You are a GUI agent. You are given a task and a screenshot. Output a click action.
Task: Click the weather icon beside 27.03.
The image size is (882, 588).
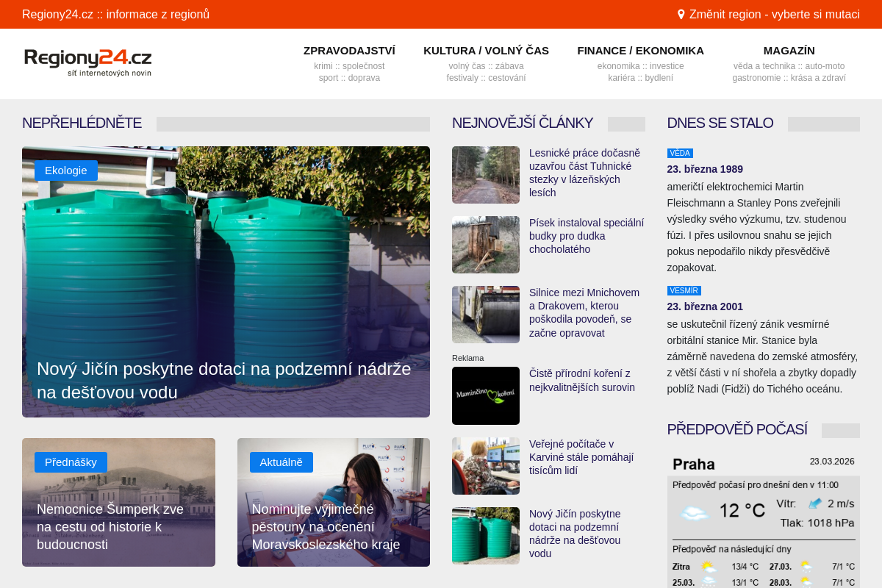pos(806,567)
